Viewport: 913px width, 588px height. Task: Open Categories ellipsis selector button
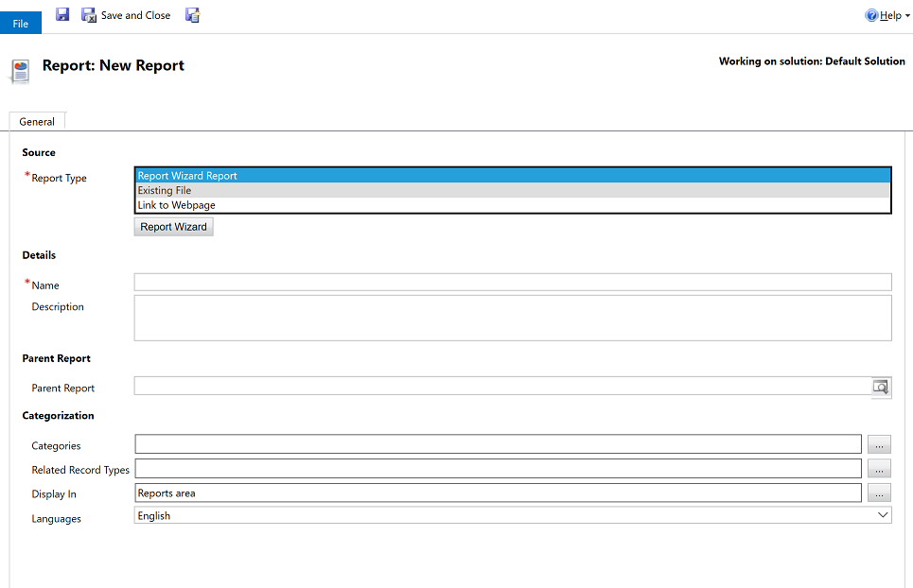[x=879, y=444]
